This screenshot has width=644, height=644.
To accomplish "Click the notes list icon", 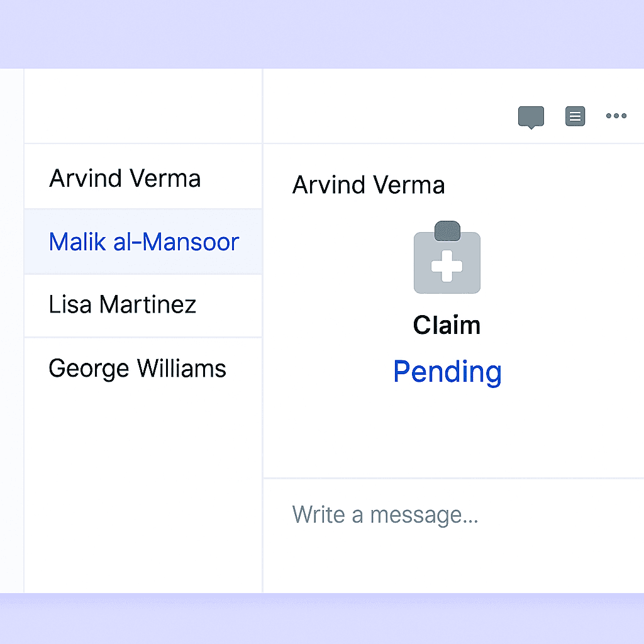I will (575, 116).
